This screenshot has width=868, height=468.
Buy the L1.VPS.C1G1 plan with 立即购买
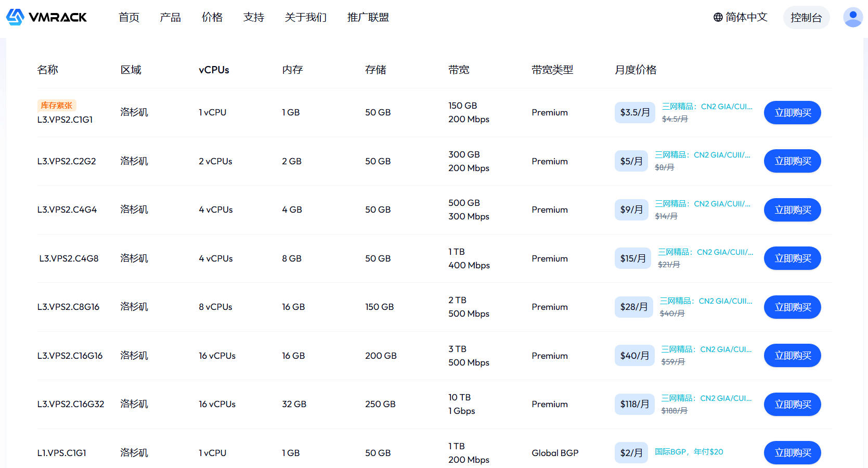pos(793,453)
